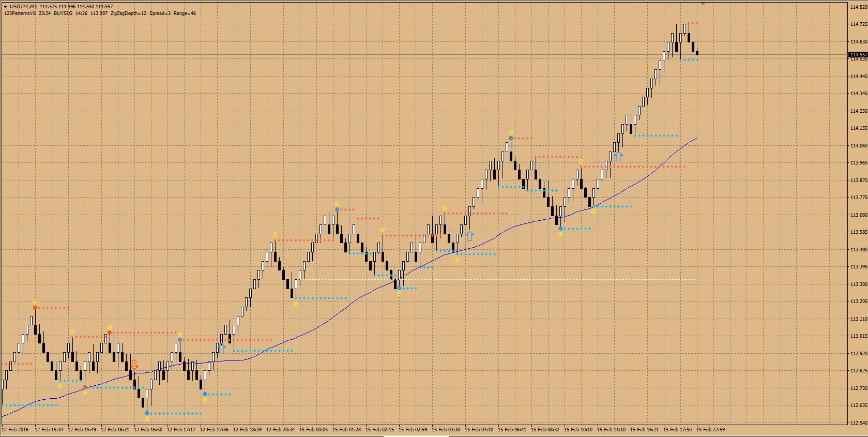Click the 114.060 price axis label
The image size is (868, 437).
[859, 145]
